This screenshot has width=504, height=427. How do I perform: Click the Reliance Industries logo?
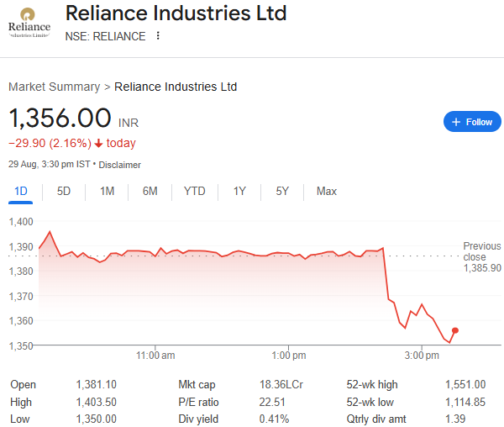[x=29, y=23]
